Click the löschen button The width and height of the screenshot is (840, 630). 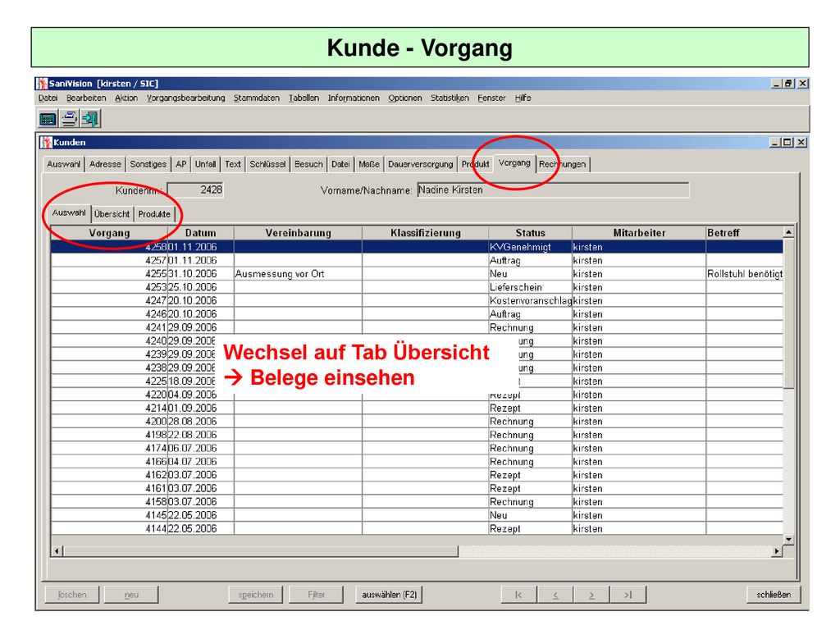(x=72, y=595)
